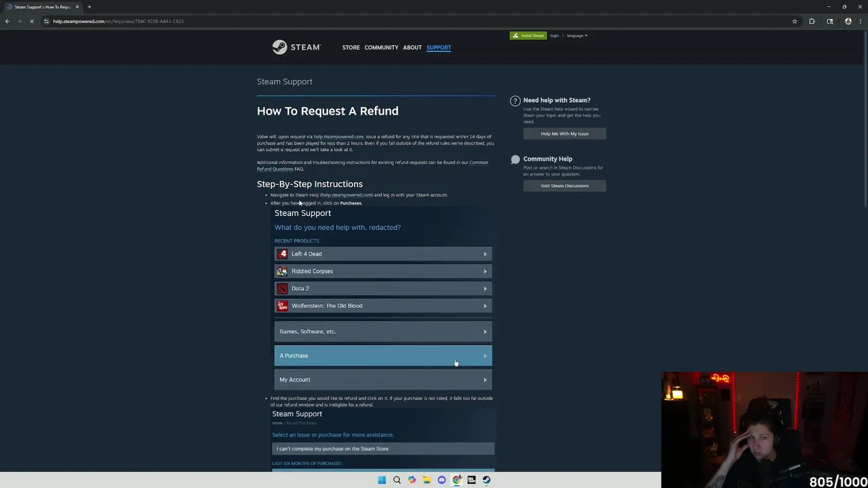868x488 pixels.
Task: Select the Left 4 Dead row
Action: pyautogui.click(x=383, y=254)
